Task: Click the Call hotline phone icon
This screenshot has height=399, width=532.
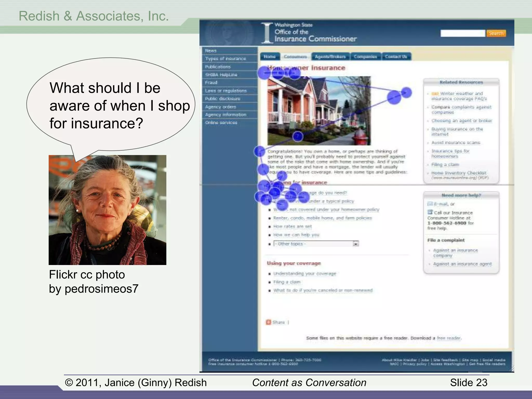Action: pyautogui.click(x=430, y=212)
